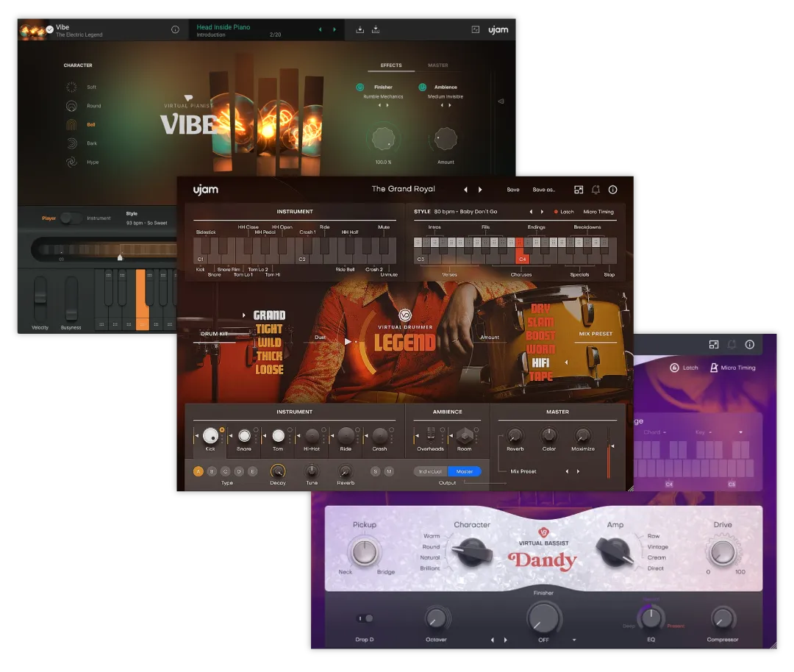This screenshot has width=794, height=672.
Task: Click the window resize icon in Vibe
Action: click(476, 30)
